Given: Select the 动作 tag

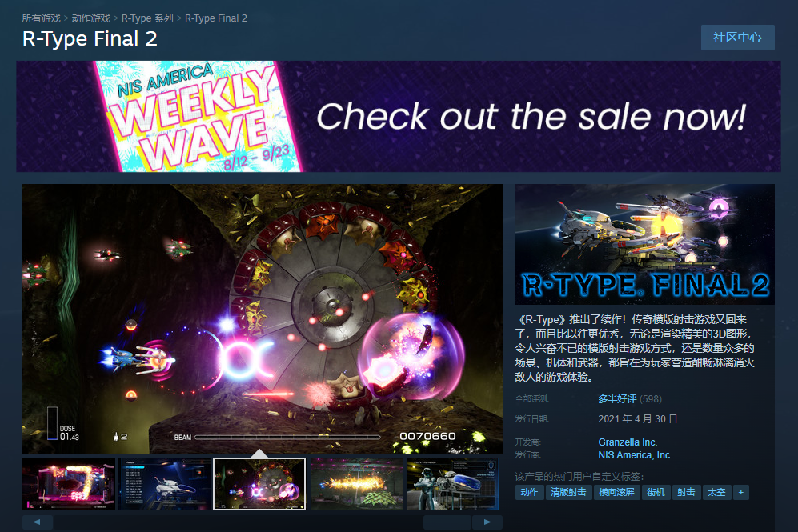Looking at the screenshot, I should (529, 492).
